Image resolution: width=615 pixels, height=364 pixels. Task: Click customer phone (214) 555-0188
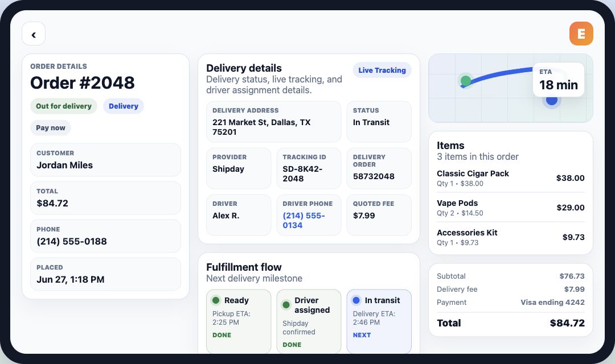[x=71, y=241]
